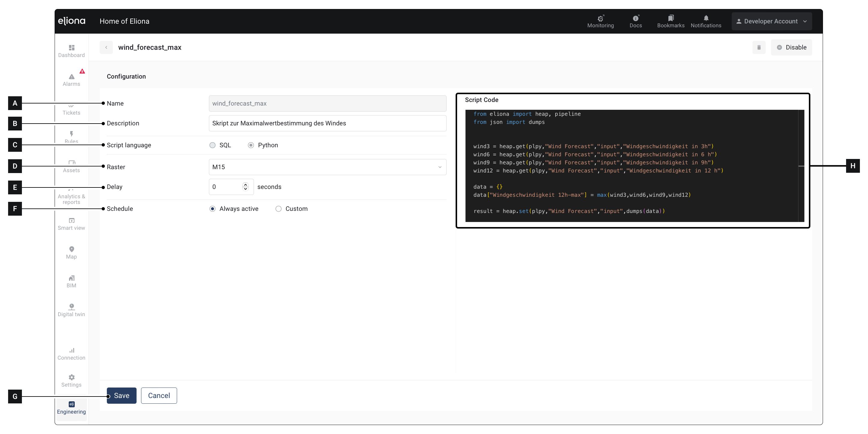Click the Description input field

(x=327, y=123)
